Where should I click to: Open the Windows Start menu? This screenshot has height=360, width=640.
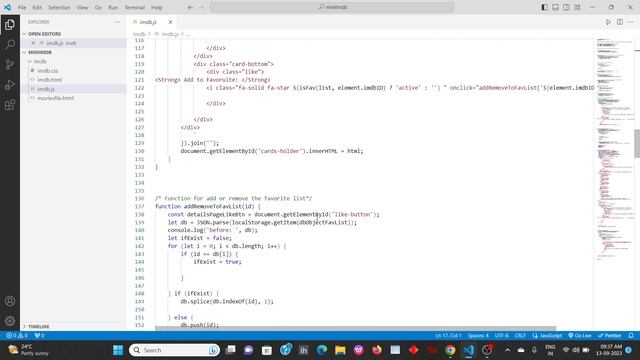118,350
